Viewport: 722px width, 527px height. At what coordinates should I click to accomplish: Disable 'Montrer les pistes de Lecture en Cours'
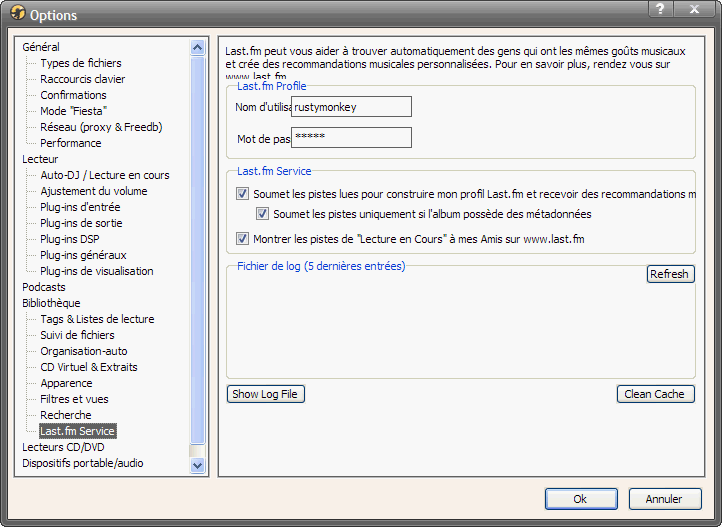click(242, 239)
